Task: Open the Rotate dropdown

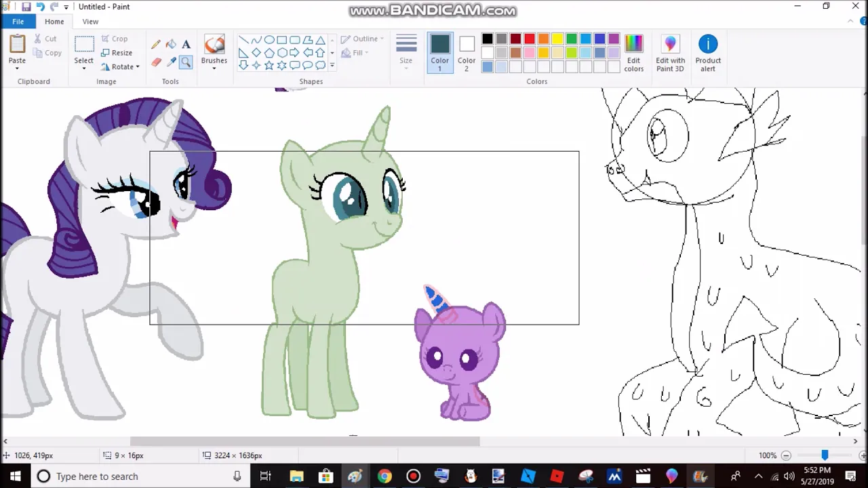Action: pyautogui.click(x=121, y=66)
